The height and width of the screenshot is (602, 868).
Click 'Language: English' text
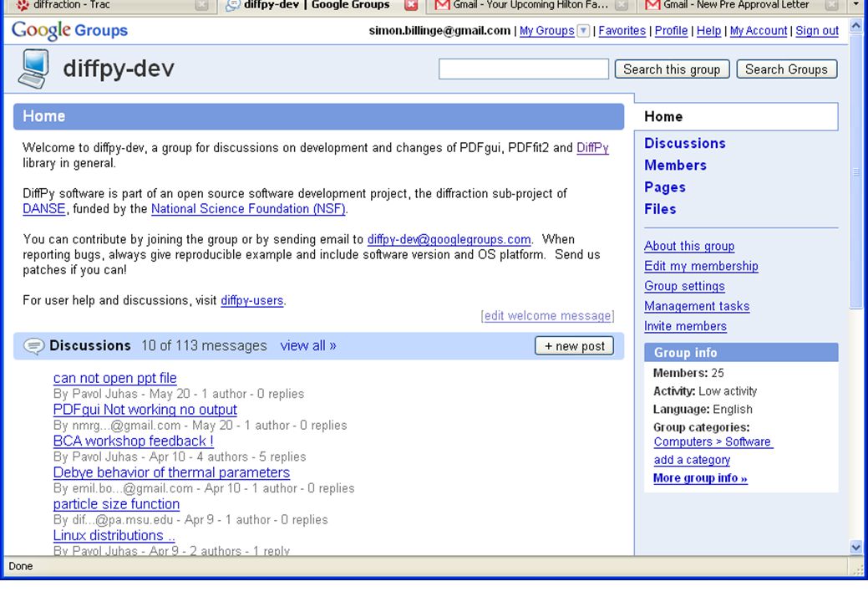703,410
